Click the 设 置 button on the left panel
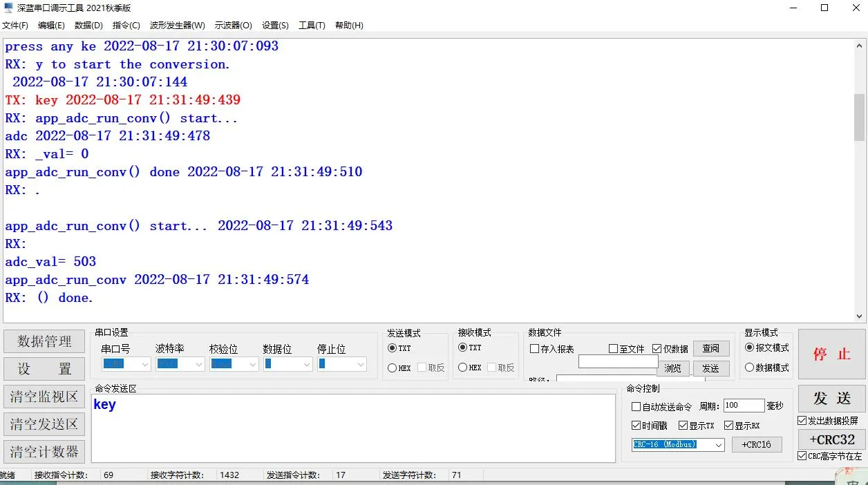868x485 pixels. [44, 369]
